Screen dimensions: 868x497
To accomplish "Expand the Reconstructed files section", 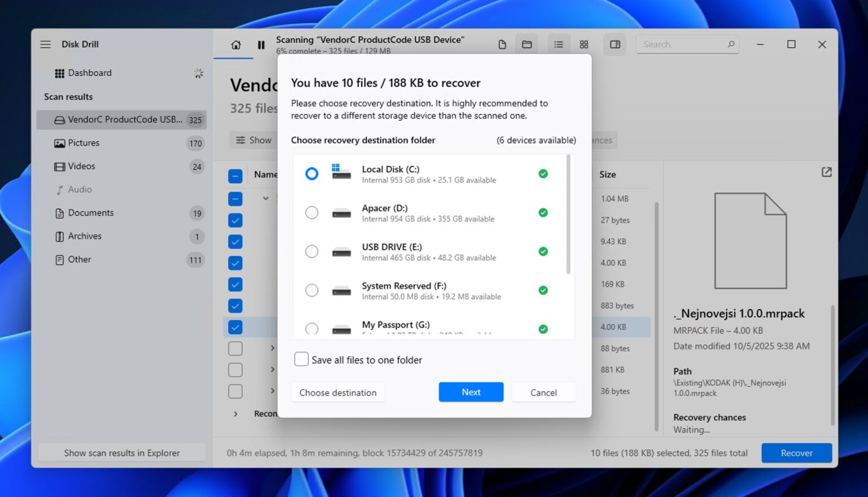I will (236, 413).
